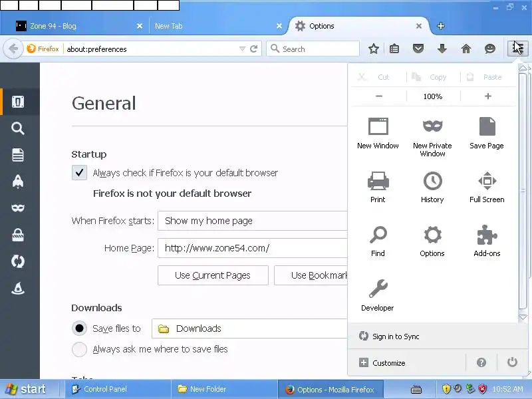Screen dimensions: 532x399
Task: Select Save files to radio button
Action: tap(79, 328)
